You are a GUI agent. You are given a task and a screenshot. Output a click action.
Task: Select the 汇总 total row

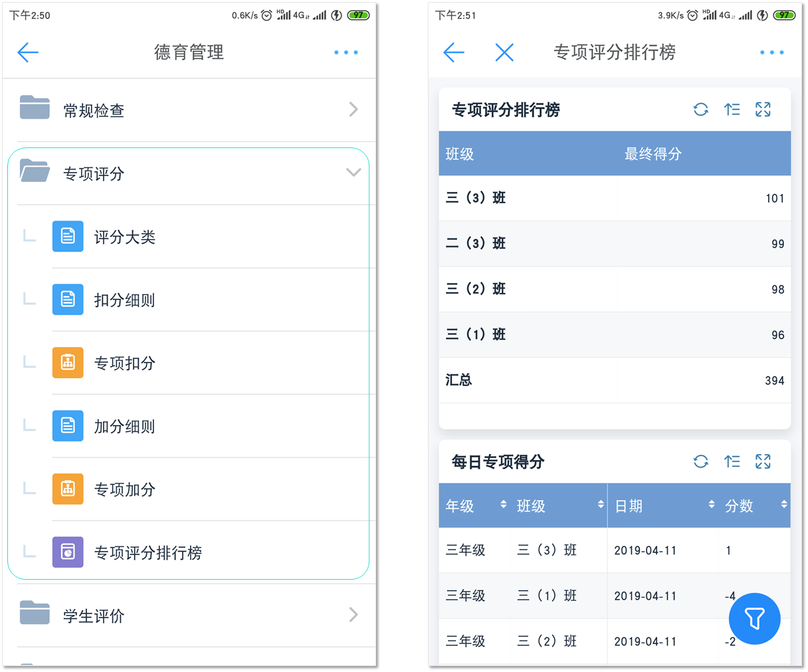pos(615,380)
